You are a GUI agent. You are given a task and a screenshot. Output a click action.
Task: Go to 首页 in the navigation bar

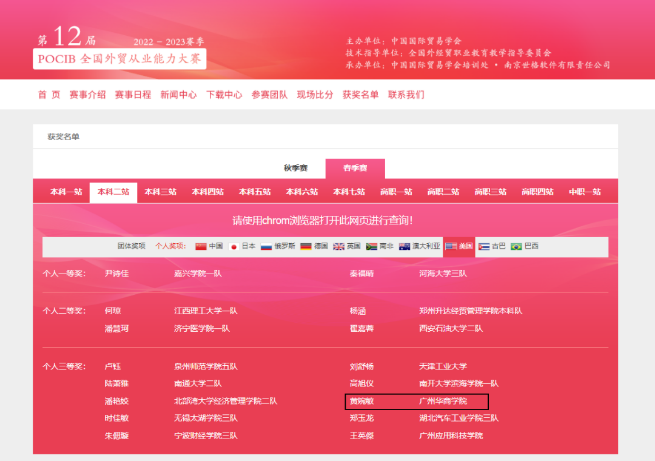[49, 95]
